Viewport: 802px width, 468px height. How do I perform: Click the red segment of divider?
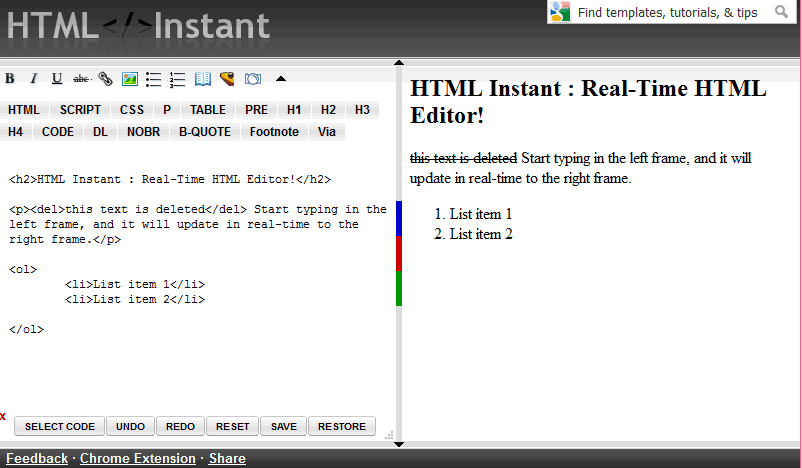point(399,253)
